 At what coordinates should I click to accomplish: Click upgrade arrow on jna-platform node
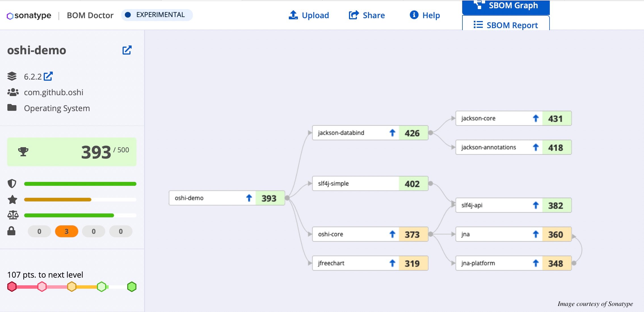[x=536, y=263]
